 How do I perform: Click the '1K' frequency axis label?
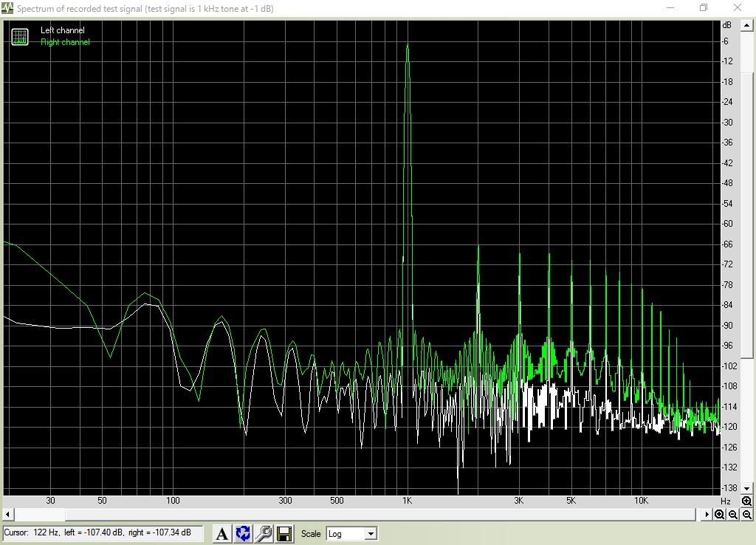407,501
